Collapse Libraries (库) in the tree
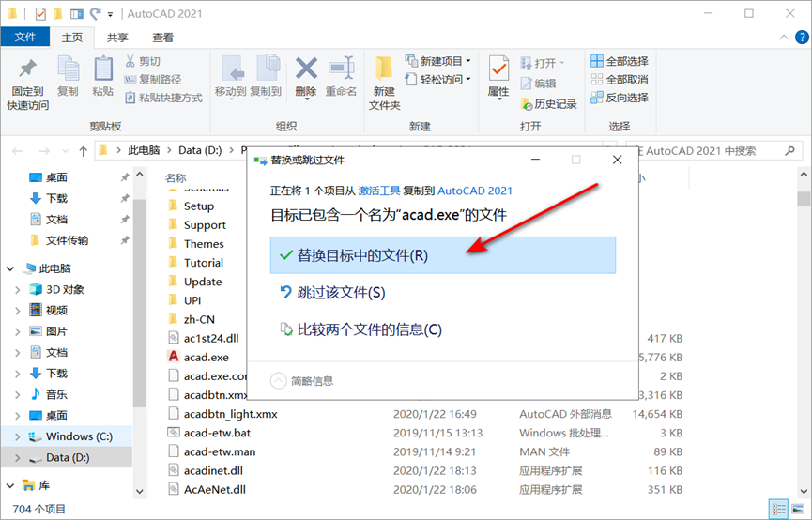The image size is (812, 520). pyautogui.click(x=10, y=485)
